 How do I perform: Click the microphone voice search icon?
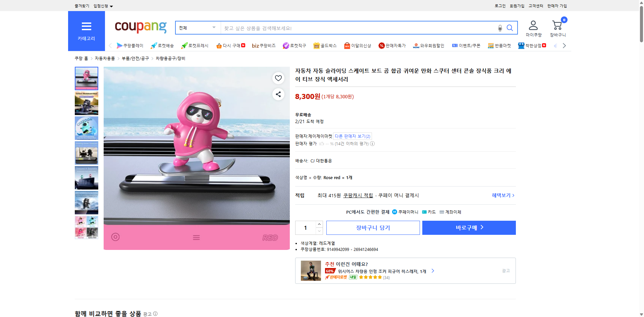pyautogui.click(x=500, y=28)
